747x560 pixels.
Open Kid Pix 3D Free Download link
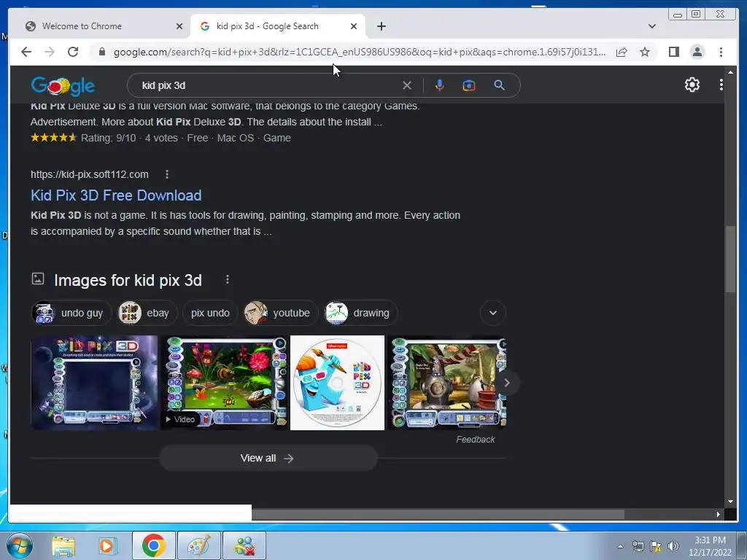[116, 195]
